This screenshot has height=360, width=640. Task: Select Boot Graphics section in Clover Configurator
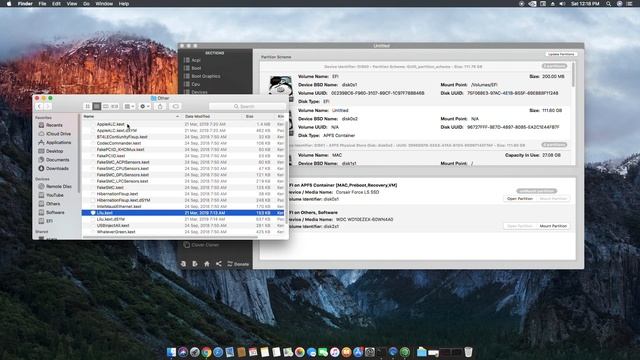(x=205, y=76)
